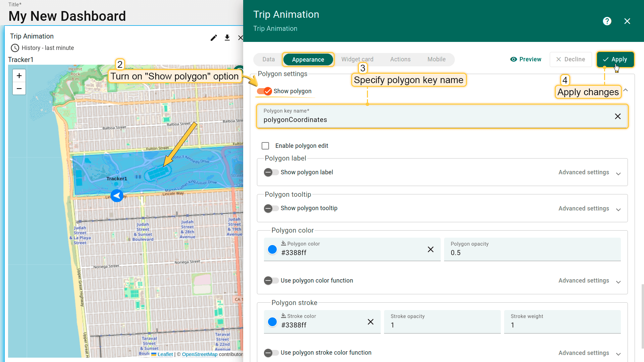Image resolution: width=644 pixels, height=362 pixels.
Task: Expand polygon color function Advanced settings
Action: [x=590, y=281]
